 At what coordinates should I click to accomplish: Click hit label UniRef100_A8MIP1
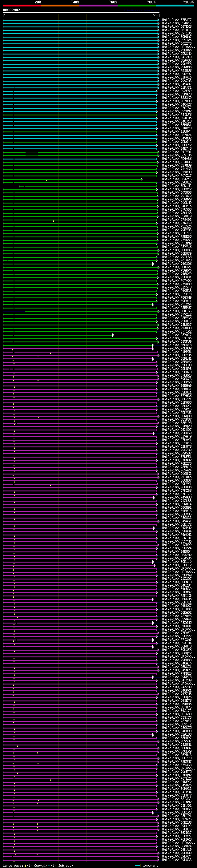point(177,816)
